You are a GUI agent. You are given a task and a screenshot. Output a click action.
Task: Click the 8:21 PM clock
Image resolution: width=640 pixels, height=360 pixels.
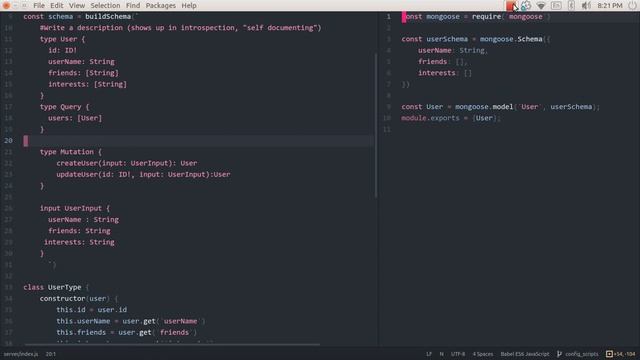[x=610, y=6]
